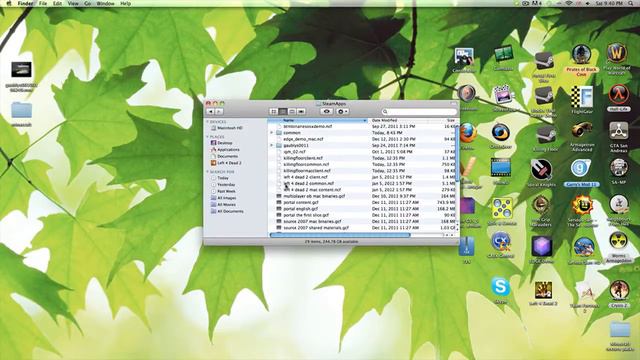Select edge_demo_mac.ncf in the file list
The width and height of the screenshot is (640, 360).
[x=362, y=139]
